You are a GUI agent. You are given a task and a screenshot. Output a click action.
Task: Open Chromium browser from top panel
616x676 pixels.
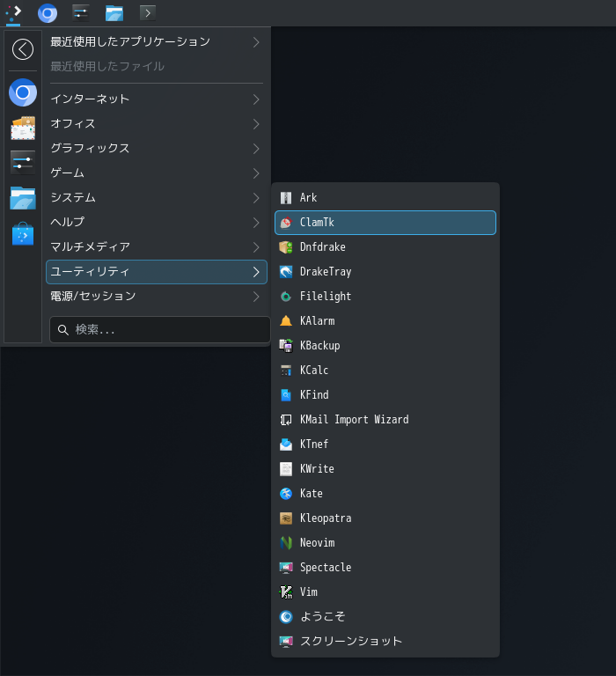[x=48, y=13]
